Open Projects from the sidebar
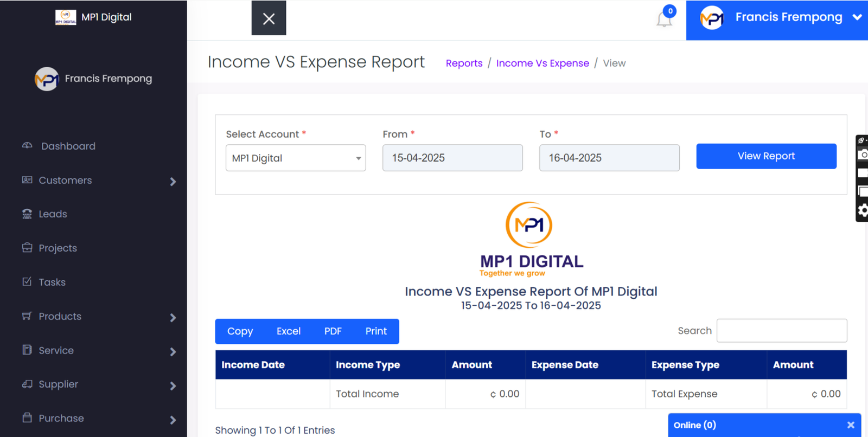Screen dimensions: 868x437 [58, 248]
